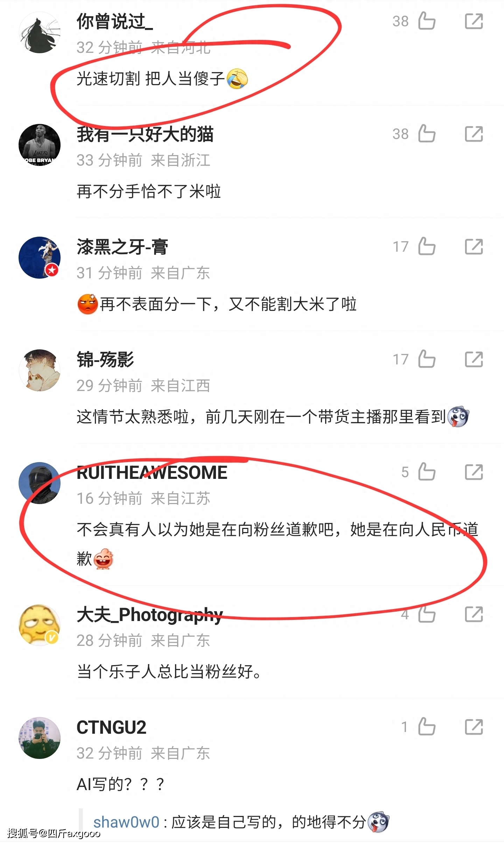Open the username RUITHEAWESOME
The image size is (504, 844).
tap(152, 473)
